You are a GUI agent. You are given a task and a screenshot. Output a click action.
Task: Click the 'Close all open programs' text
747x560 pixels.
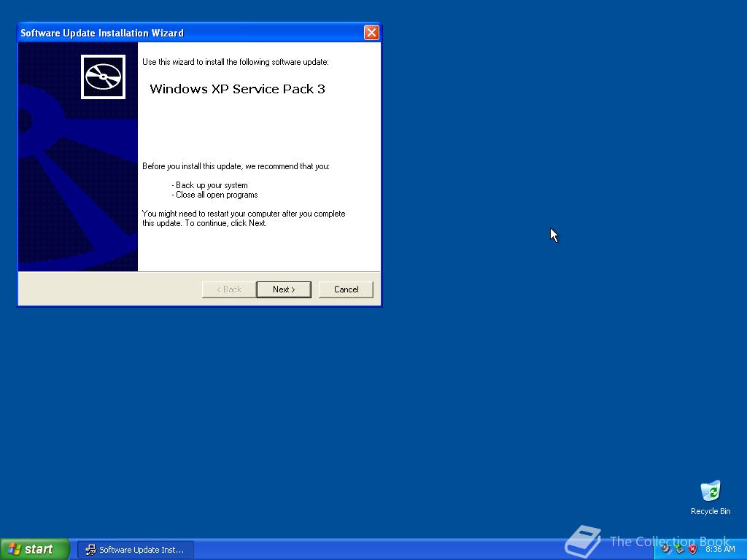[x=215, y=195]
